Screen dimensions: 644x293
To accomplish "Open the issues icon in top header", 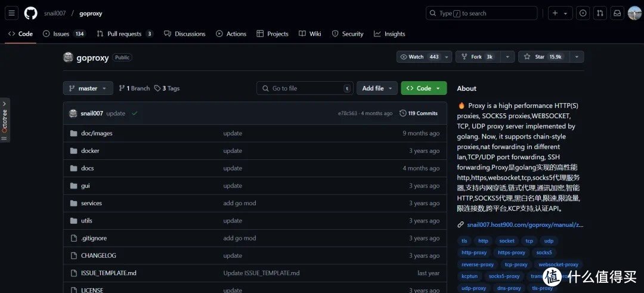I will [583, 13].
